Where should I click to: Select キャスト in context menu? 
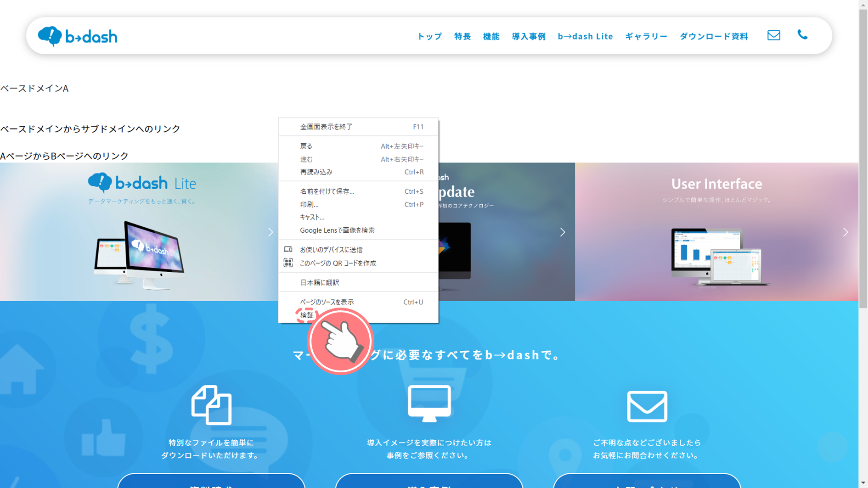[x=358, y=217]
